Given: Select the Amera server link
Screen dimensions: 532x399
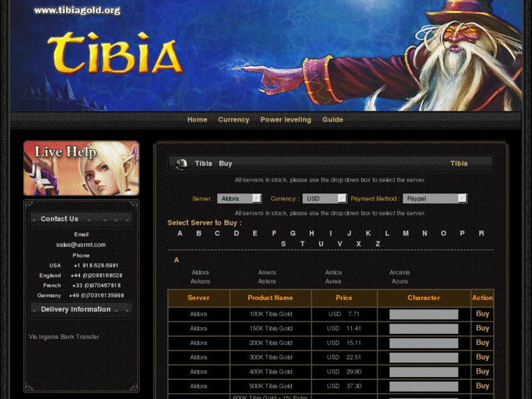Looking at the screenshot, I should pos(267,272).
